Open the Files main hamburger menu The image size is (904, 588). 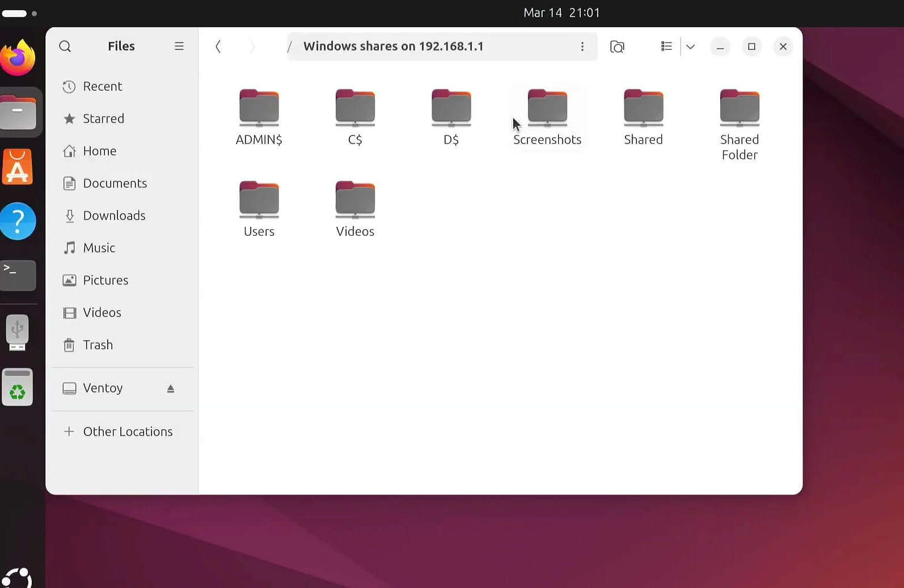(x=179, y=46)
